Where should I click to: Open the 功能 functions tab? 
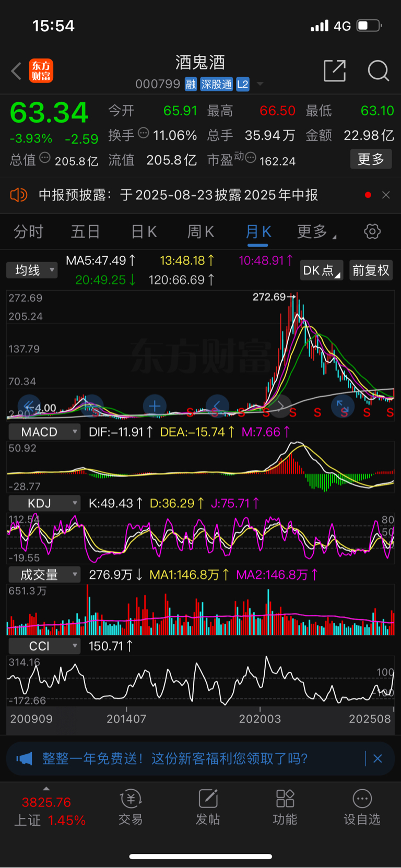point(285,807)
